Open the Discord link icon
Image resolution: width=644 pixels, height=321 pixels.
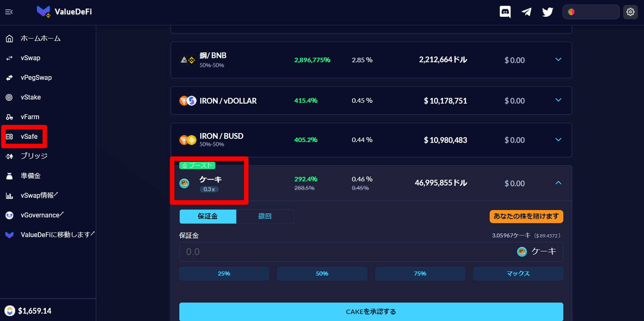[x=505, y=12]
